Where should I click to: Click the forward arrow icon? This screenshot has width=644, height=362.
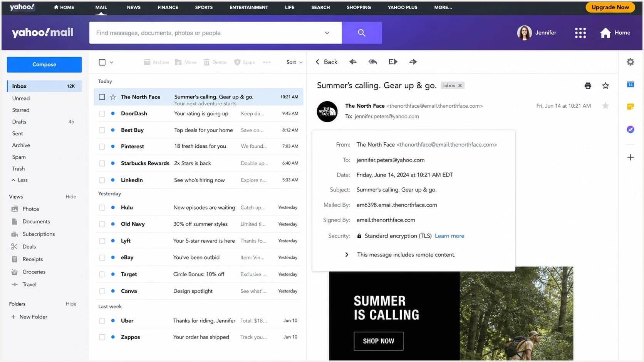[413, 62]
